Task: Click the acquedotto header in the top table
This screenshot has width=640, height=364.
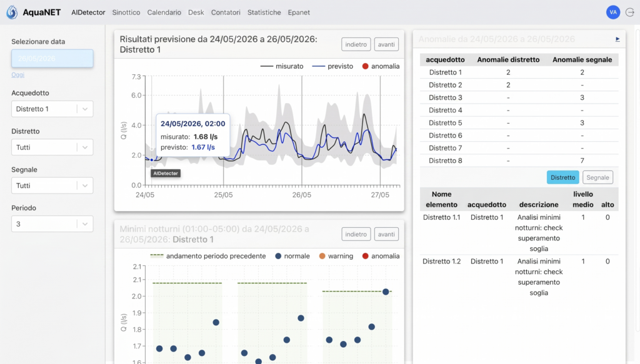Action: pyautogui.click(x=445, y=59)
